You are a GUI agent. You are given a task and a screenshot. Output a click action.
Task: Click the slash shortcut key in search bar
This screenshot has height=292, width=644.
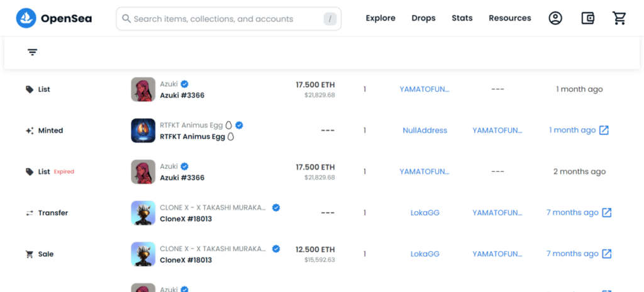tap(330, 19)
